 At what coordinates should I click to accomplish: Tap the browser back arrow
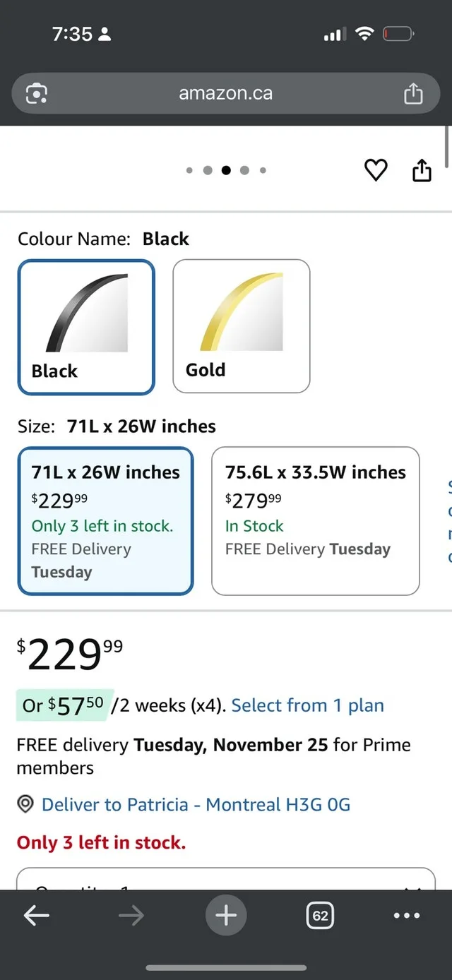(36, 915)
